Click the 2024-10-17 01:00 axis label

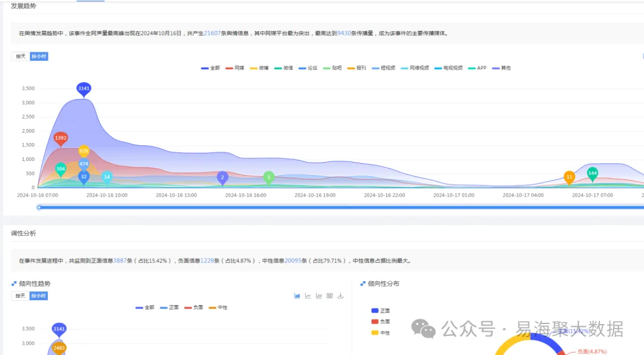click(x=454, y=195)
